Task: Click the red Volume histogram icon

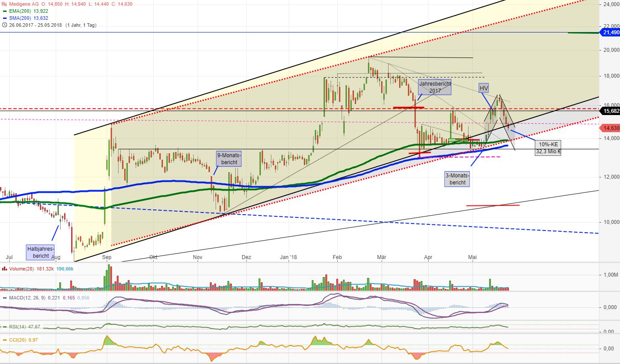Action: (x=4, y=268)
